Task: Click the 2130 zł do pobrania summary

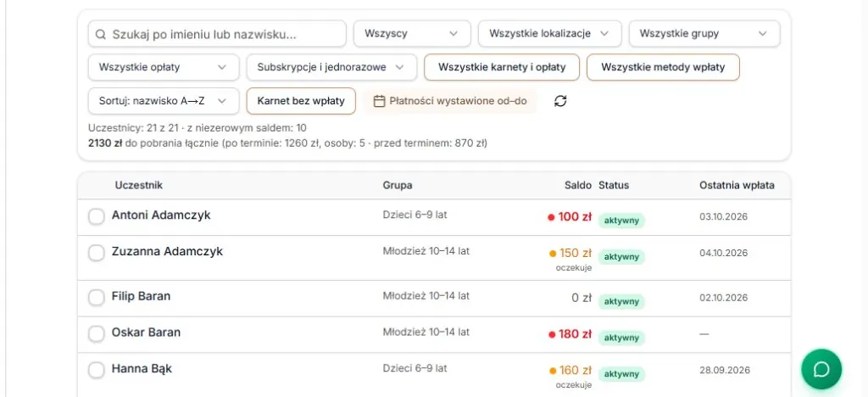Action: (x=287, y=143)
